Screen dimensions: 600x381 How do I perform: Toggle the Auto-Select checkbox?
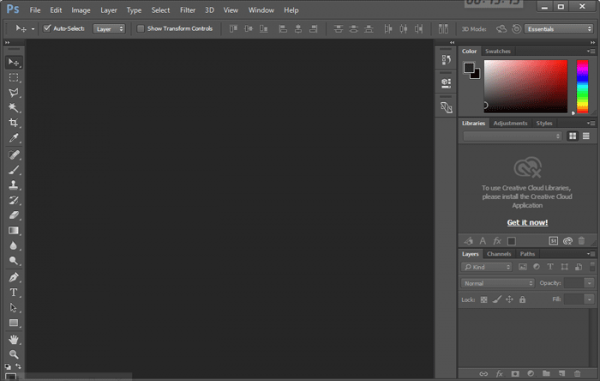point(47,28)
